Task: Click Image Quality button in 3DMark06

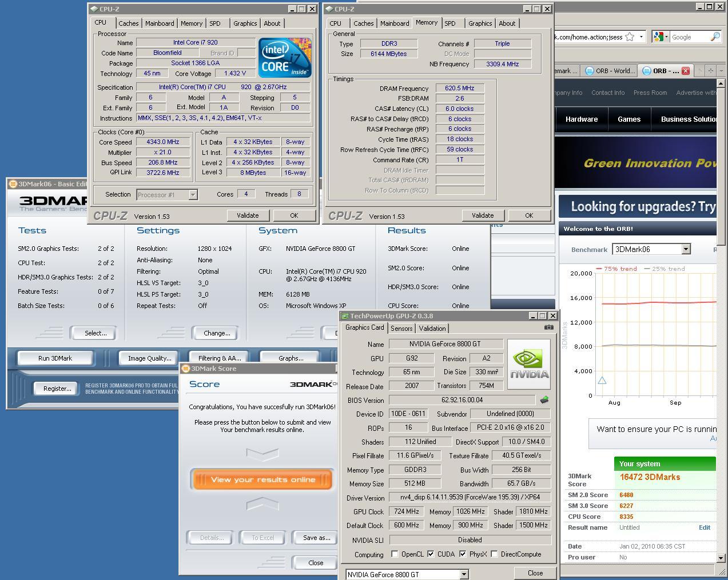Action: (149, 358)
